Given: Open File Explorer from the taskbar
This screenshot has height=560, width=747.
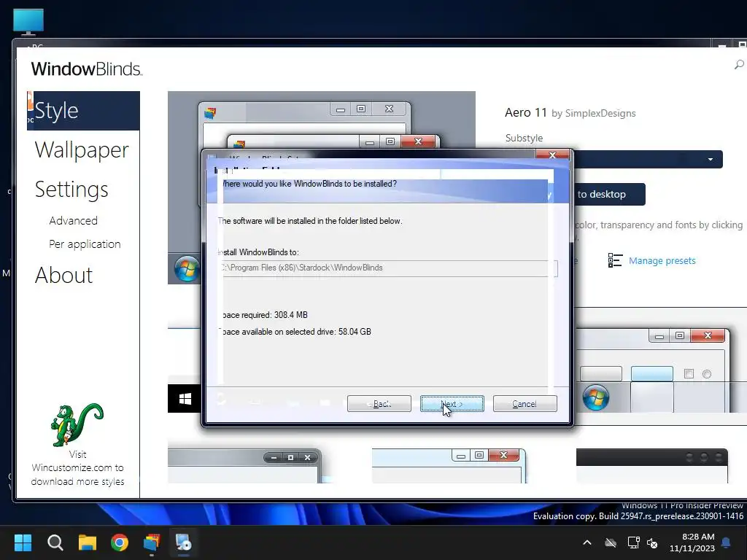Looking at the screenshot, I should coord(88,542).
